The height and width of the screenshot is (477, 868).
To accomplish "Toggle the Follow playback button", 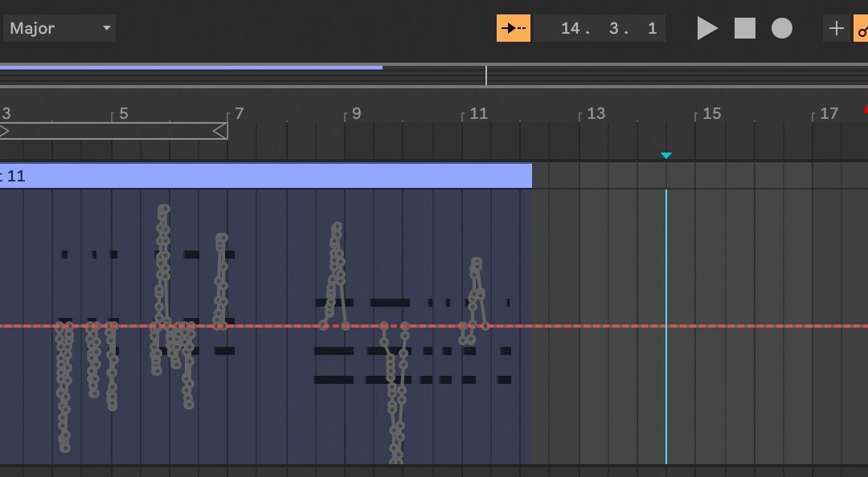I will [513, 28].
